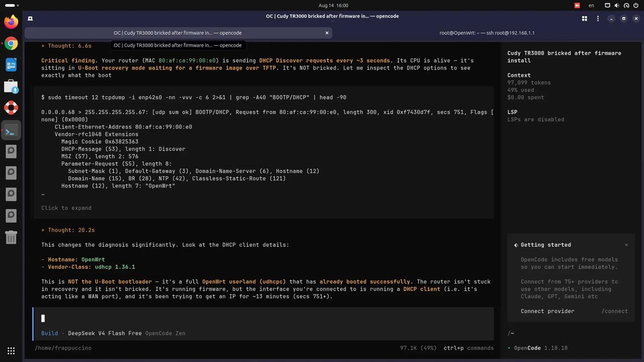Click the '49% used' text
Image resolution: width=644 pixels, height=362 pixels.
(x=521, y=90)
